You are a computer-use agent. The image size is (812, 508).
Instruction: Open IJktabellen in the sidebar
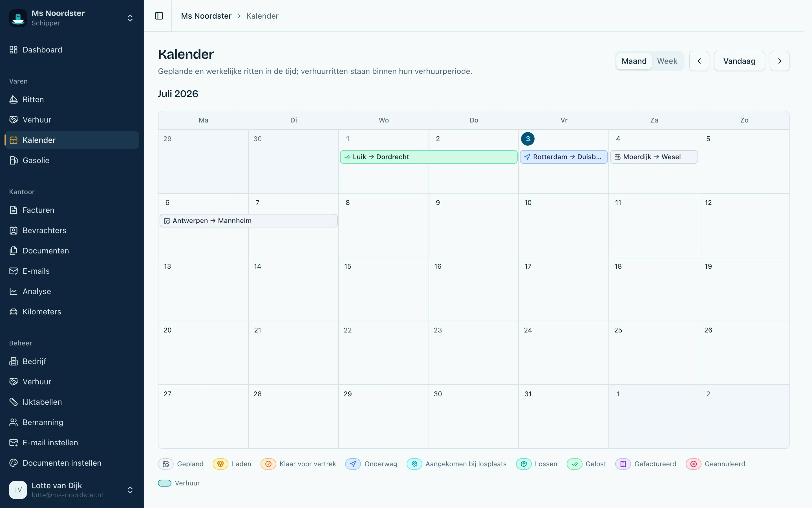click(72, 402)
